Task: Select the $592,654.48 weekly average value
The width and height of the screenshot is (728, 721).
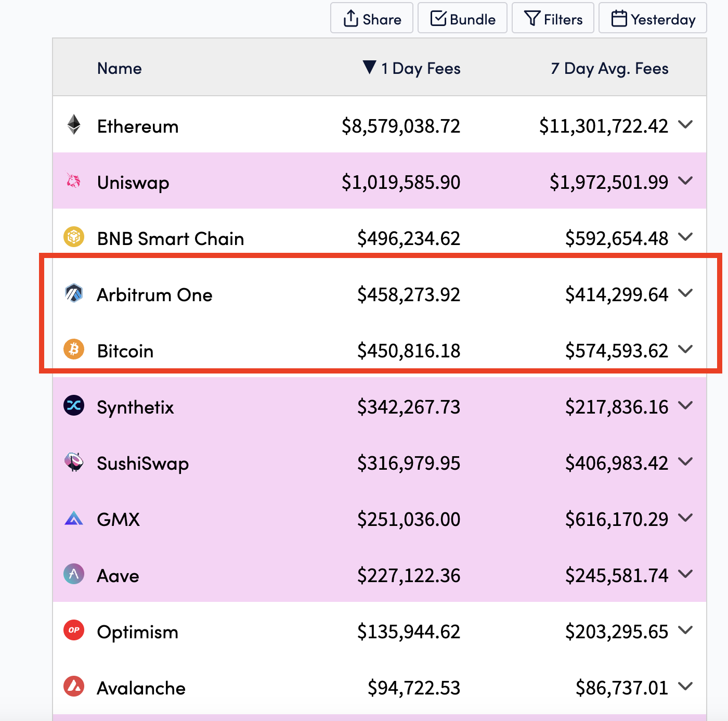Action: [617, 239]
